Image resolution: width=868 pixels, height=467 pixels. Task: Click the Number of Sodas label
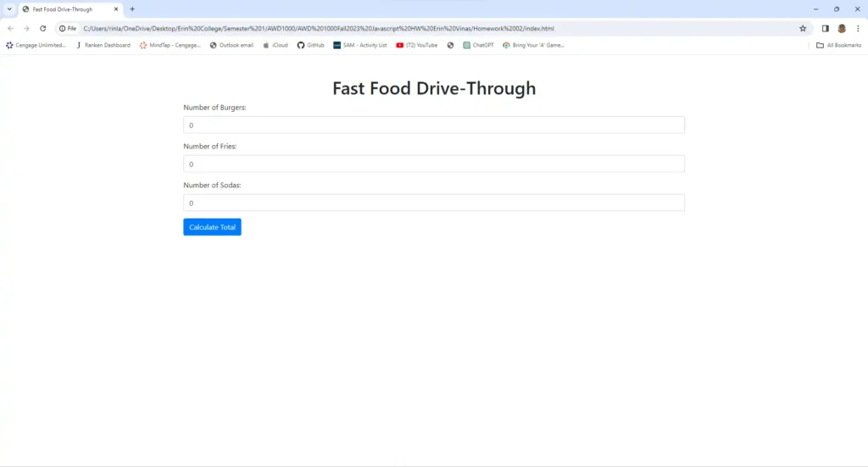(212, 185)
